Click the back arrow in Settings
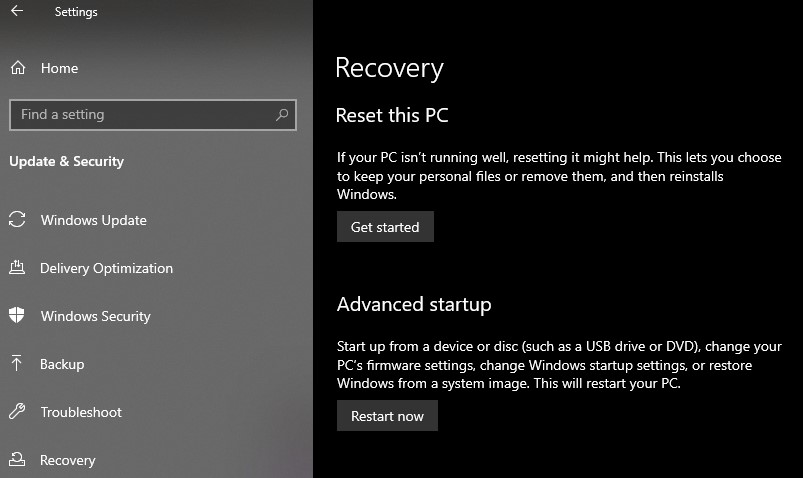803x478 pixels. tap(16, 13)
